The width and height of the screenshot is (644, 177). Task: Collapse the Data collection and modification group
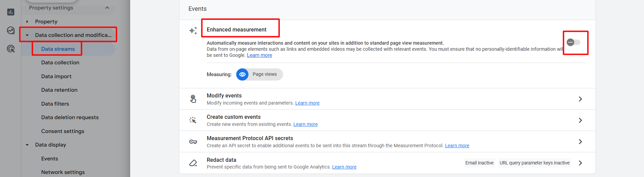[27, 35]
